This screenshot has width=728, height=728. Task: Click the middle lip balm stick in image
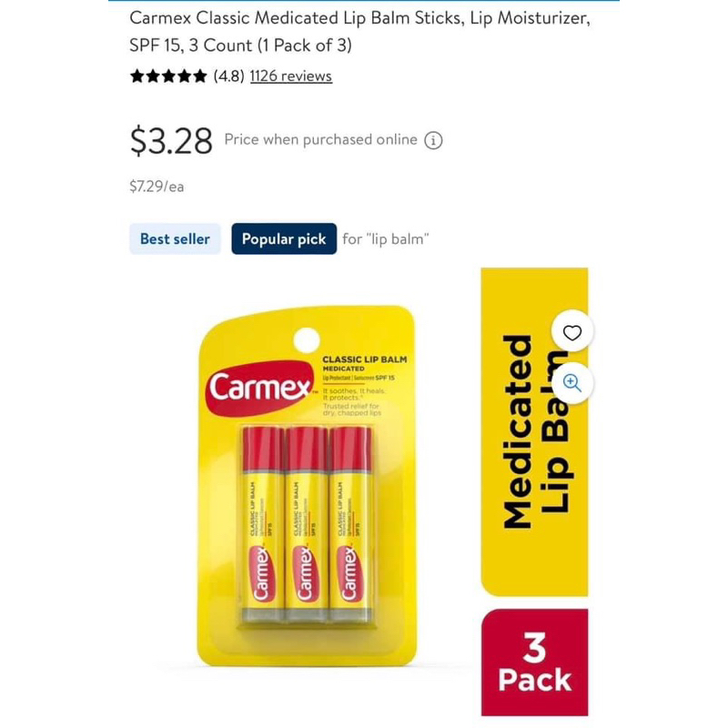[307, 525]
